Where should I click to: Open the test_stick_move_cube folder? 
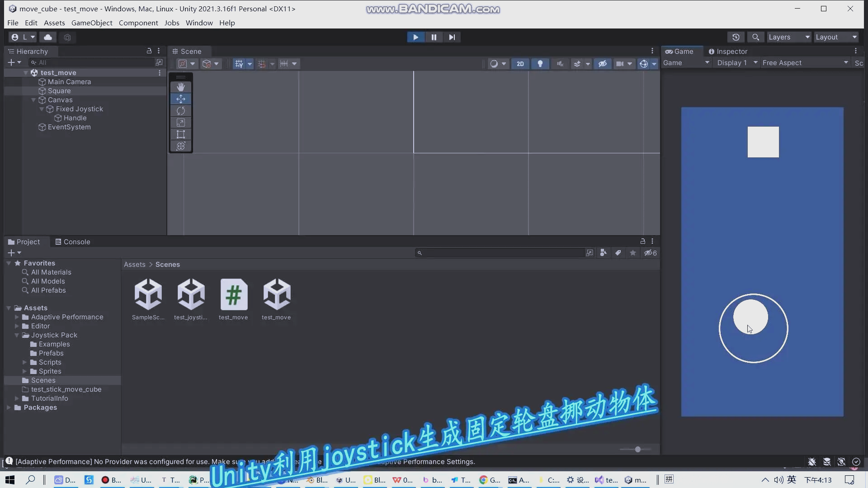click(x=66, y=389)
